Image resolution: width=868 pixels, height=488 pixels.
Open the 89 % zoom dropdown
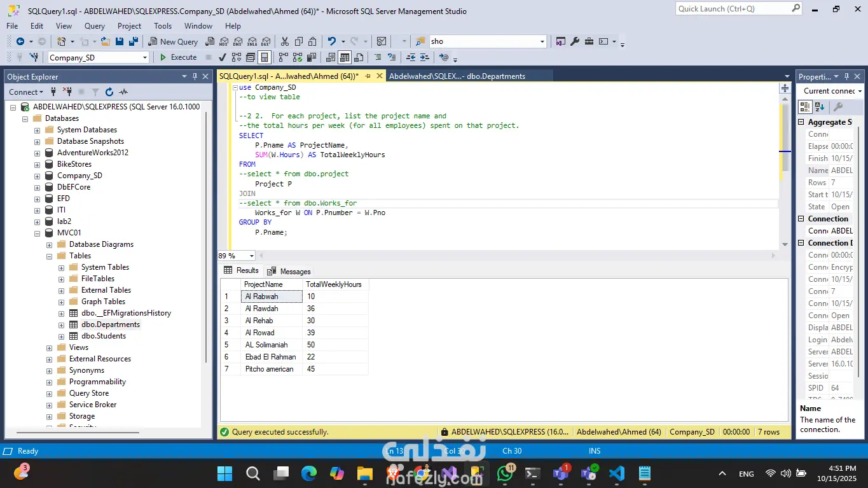point(252,256)
